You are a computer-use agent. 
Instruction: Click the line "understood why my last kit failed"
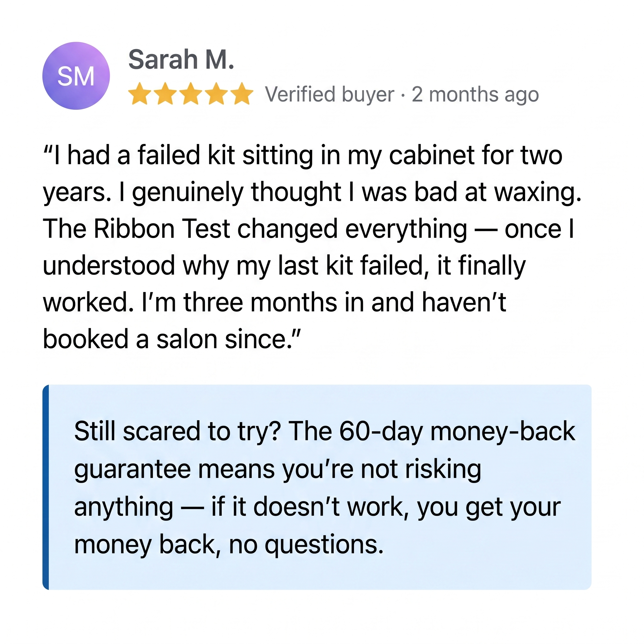click(x=284, y=266)
